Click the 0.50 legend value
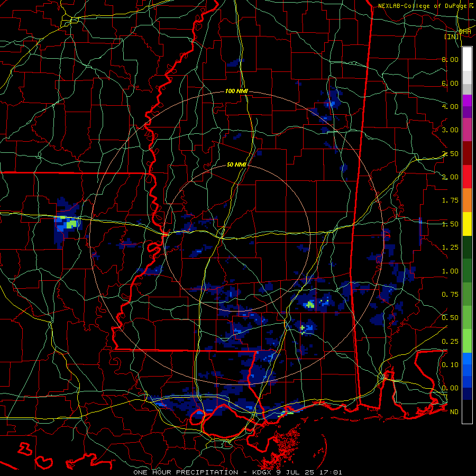 450,318
